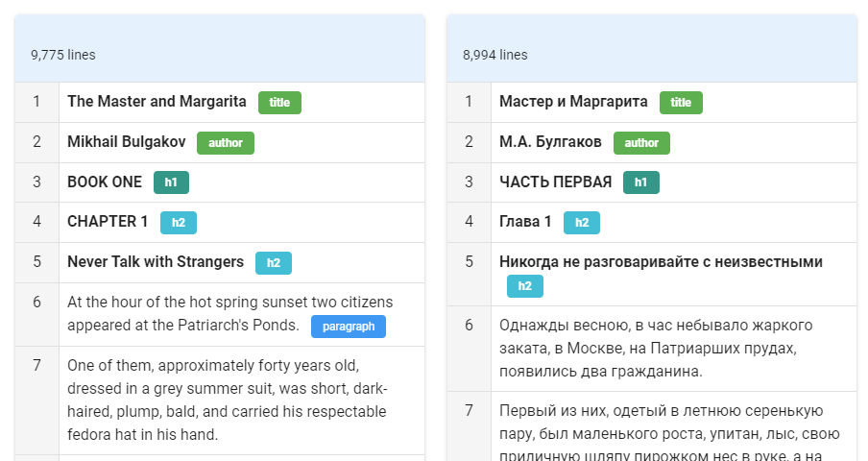868x461 pixels.
Task: Select the Never Talk with Strangers line
Action: click(156, 262)
